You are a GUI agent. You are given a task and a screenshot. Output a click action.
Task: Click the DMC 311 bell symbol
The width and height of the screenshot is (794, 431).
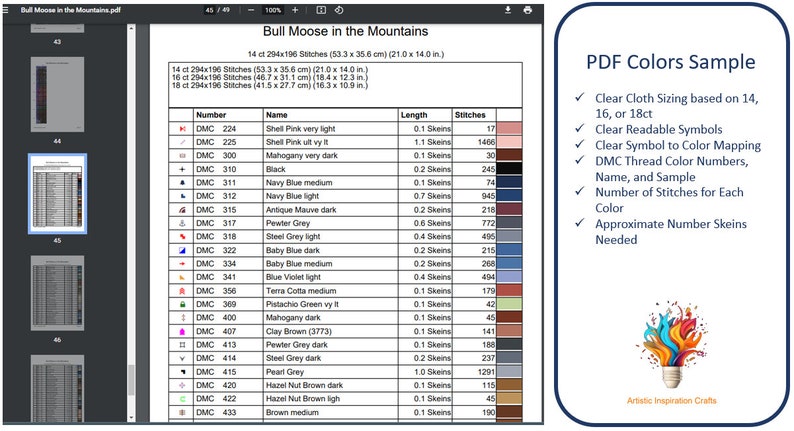(182, 183)
